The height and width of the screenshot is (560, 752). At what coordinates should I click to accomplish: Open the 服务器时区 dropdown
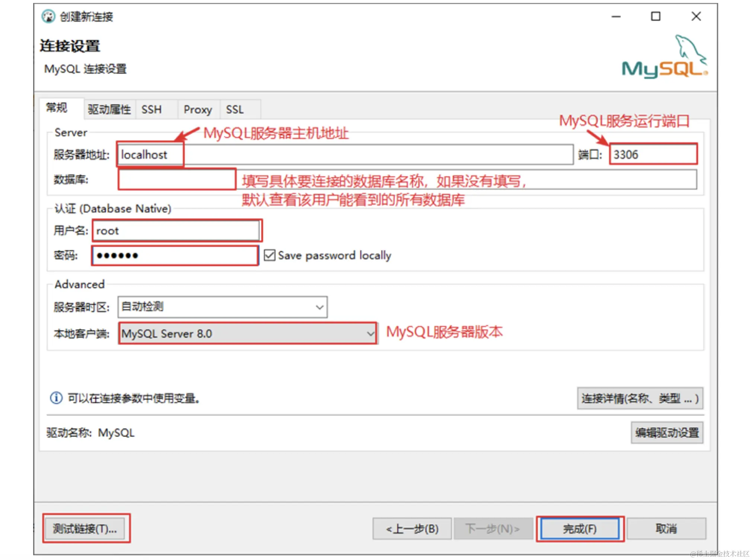click(x=223, y=307)
